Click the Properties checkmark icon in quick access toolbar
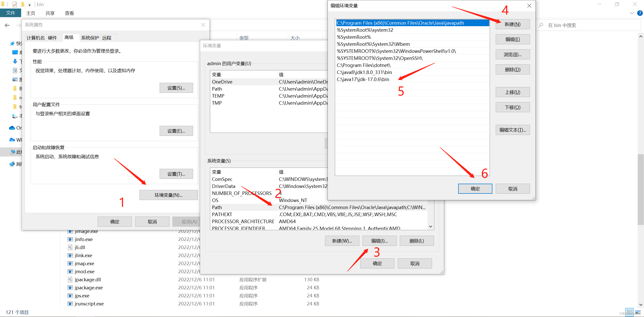Viewport: 644px width, 317px height. (15, 4)
